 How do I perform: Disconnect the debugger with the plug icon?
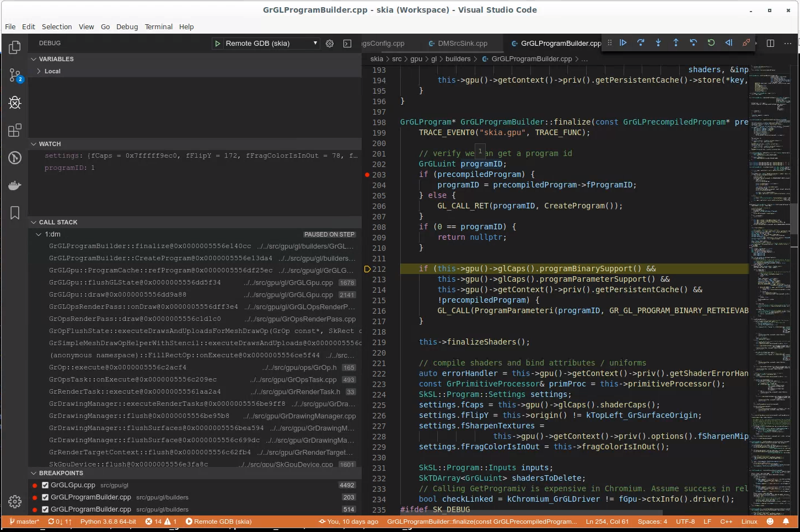pyautogui.click(x=746, y=43)
